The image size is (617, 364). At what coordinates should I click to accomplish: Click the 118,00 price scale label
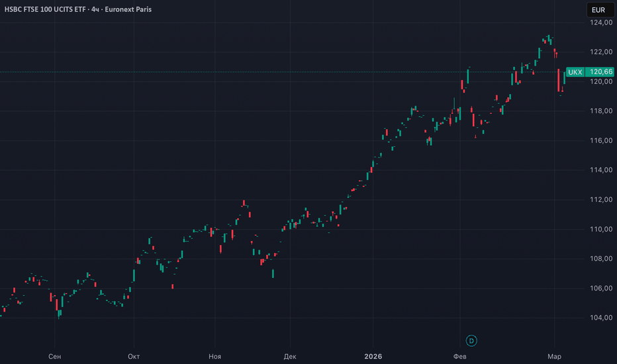tap(599, 111)
